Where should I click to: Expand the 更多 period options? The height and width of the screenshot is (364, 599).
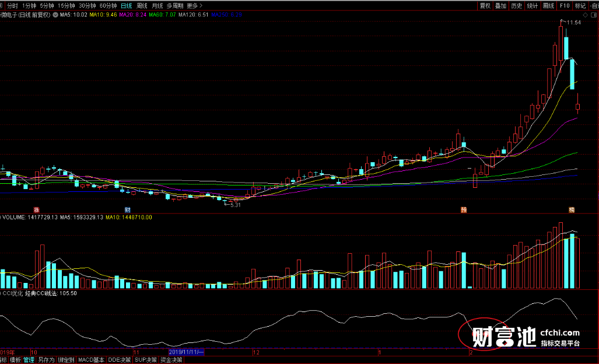194,6
